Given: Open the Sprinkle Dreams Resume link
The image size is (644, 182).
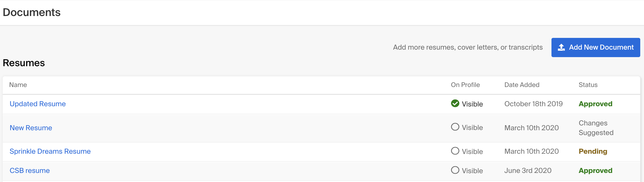Looking at the screenshot, I should pos(50,151).
